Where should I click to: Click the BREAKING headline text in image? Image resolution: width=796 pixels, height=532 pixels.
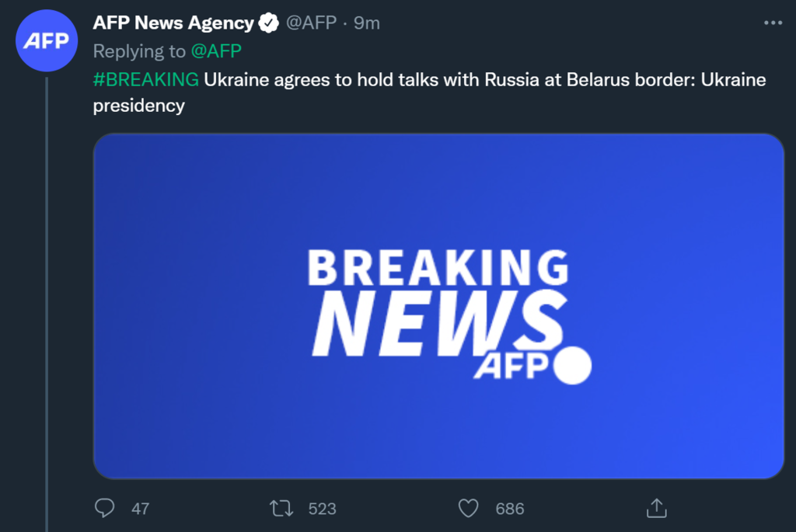[438, 267]
